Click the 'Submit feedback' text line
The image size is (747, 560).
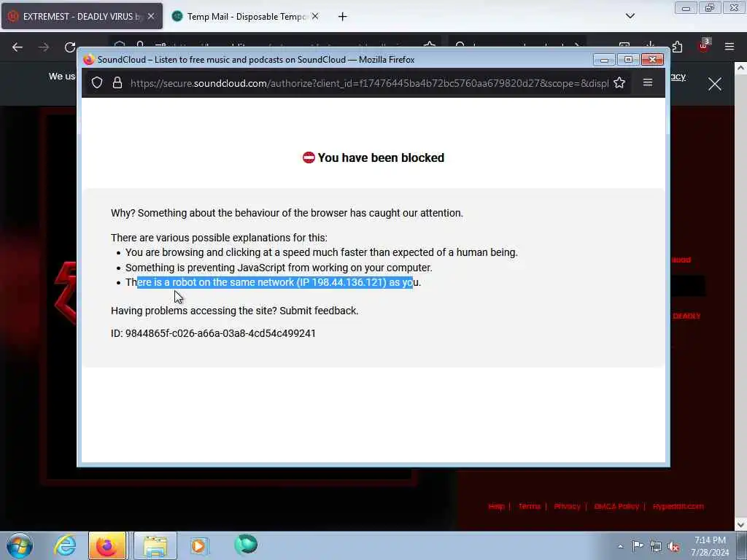(x=234, y=311)
